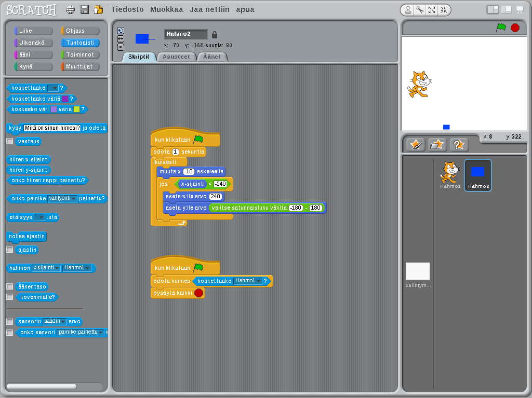The height and width of the screenshot is (398, 532).
Task: Show the Kynä block category
Action: tap(34, 66)
